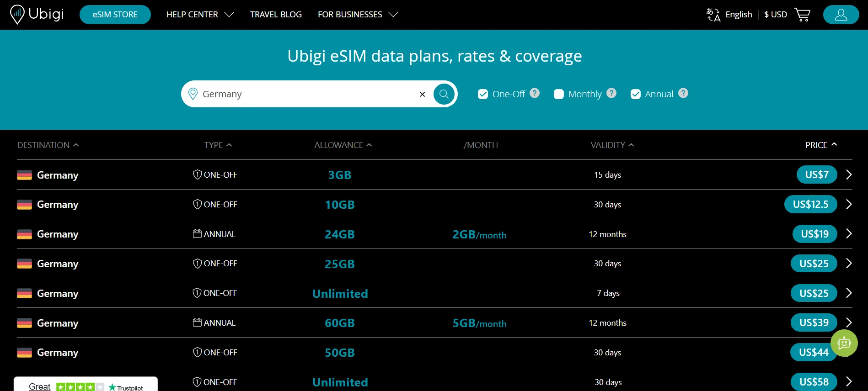Click the calendar icon on 60GB annual row
The width and height of the screenshot is (868, 391).
tap(197, 322)
